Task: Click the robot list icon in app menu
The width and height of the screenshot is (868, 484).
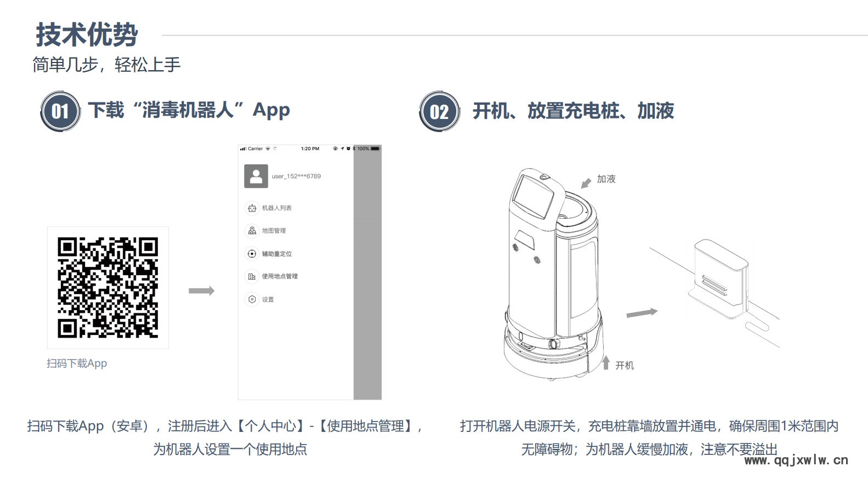Action: tap(252, 208)
